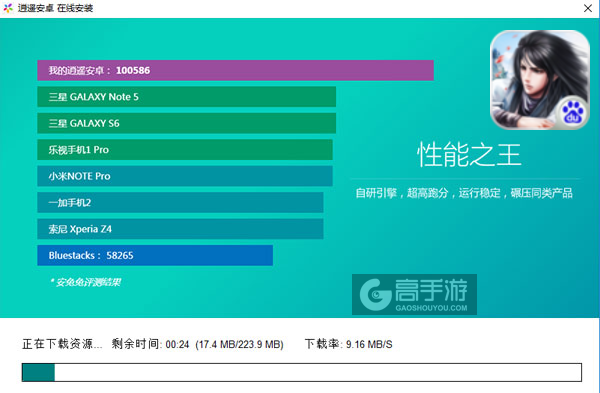Click the 自研引擎，超高跑分 description text
Viewport: 600px width, 393px height.
(464, 193)
